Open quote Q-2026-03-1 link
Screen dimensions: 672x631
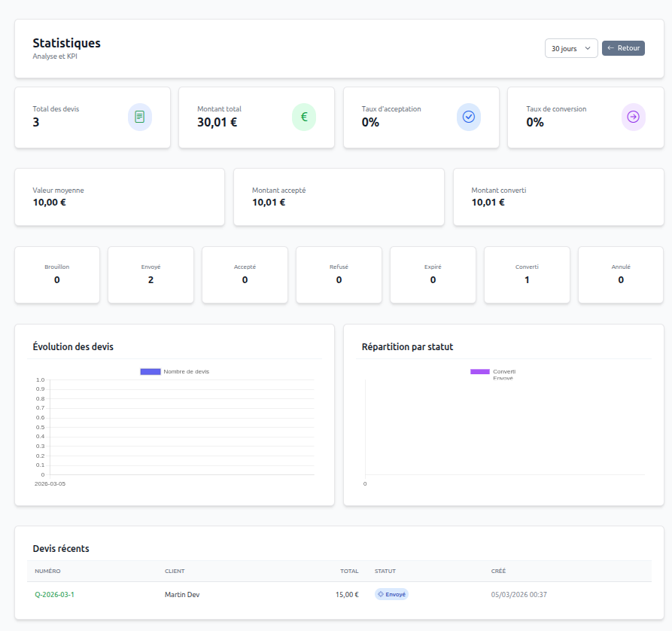pos(54,594)
